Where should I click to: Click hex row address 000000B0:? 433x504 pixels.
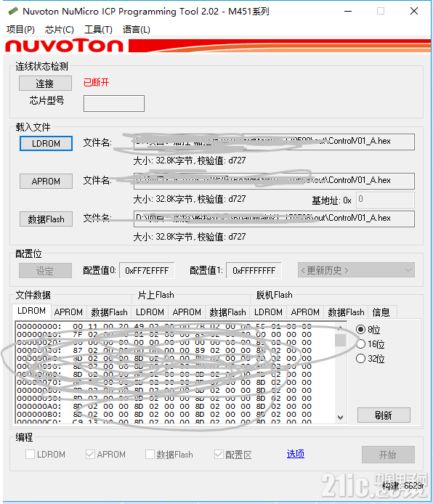[39, 415]
